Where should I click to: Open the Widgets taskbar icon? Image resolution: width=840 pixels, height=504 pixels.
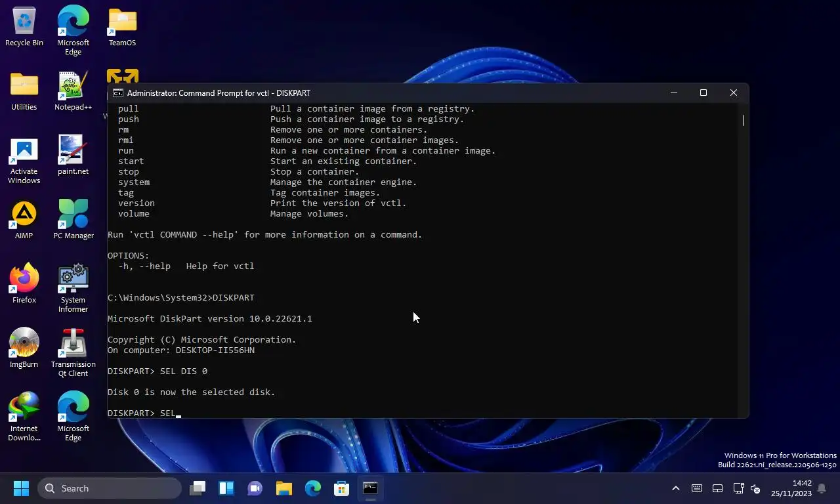[226, 488]
